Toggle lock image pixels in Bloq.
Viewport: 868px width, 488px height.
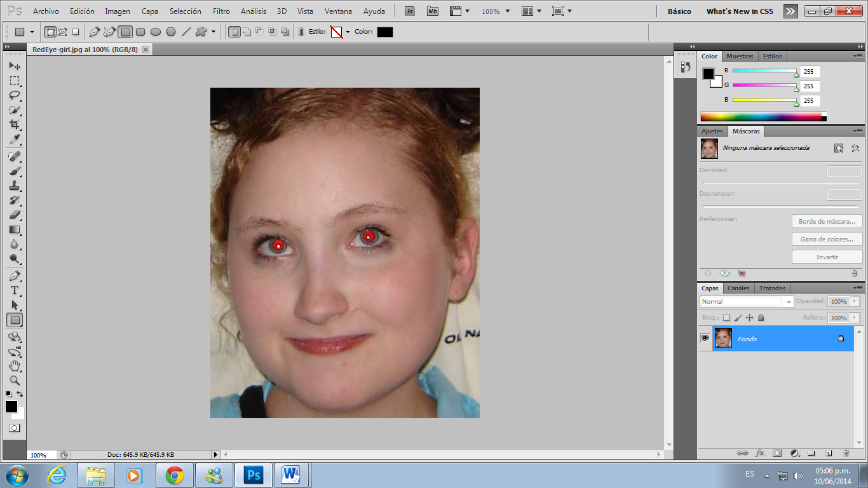[738, 318]
